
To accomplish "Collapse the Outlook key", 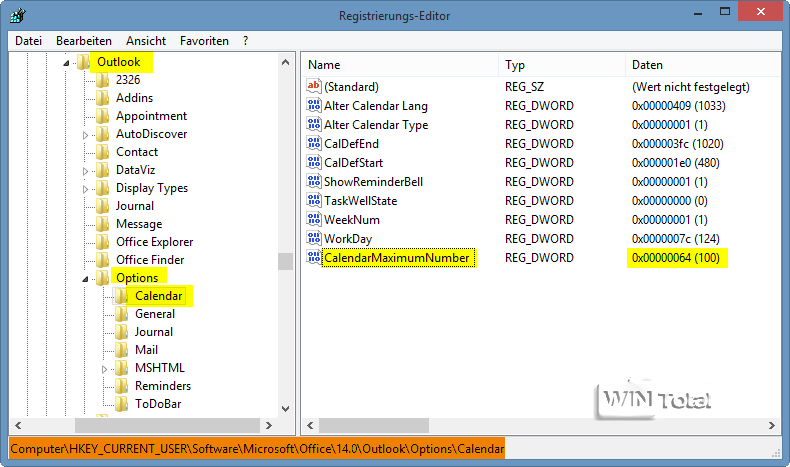I will click(66, 63).
